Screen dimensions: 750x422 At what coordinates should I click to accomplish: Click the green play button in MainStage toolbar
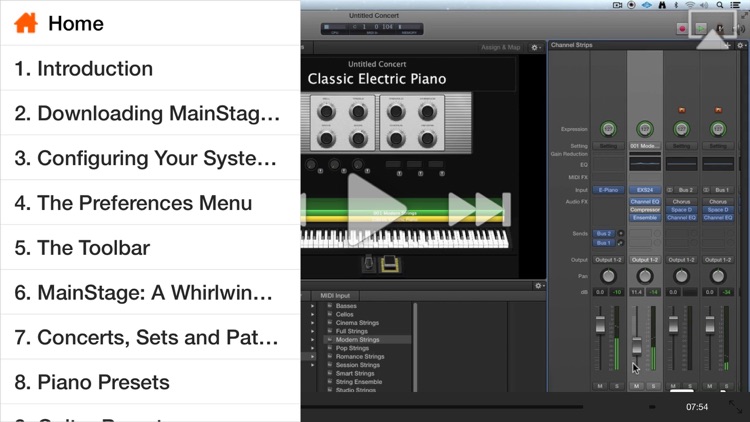701,29
